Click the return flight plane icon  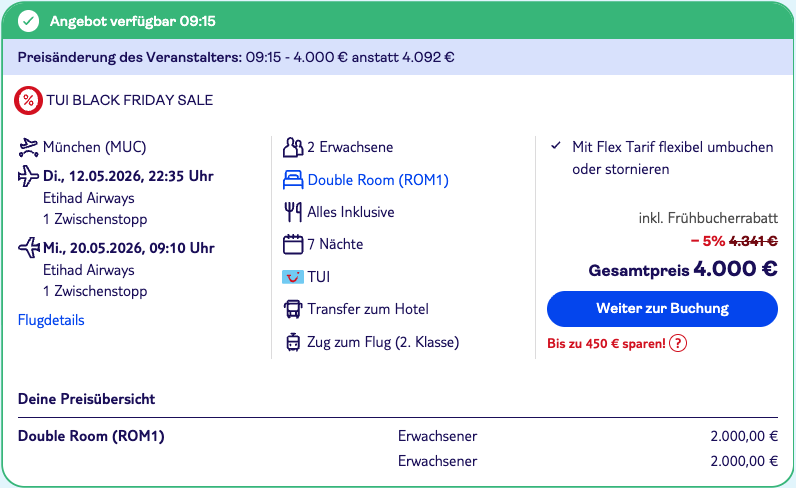[x=29, y=248]
